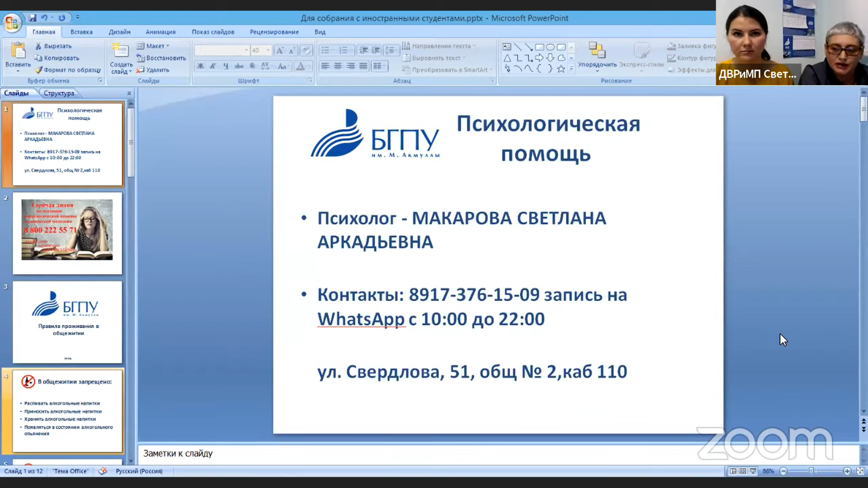Screen dimensions: 868x488
Task: Click the zoom slider handle
Action: 811,471
